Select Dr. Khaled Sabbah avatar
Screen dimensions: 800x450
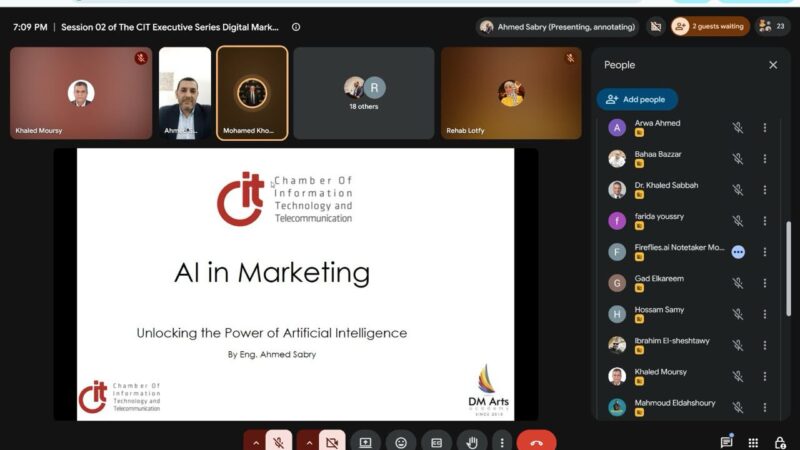point(617,190)
